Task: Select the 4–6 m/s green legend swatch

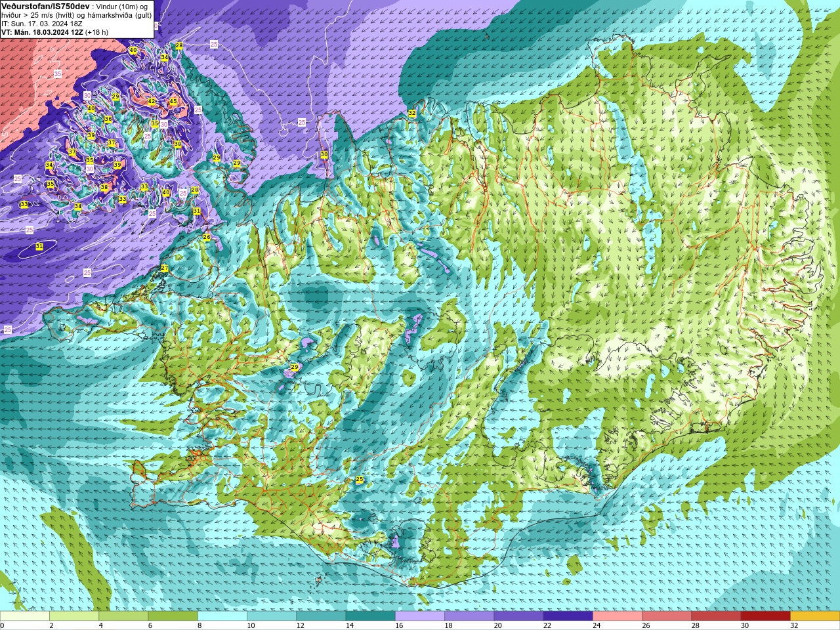Action: pyautogui.click(x=123, y=616)
